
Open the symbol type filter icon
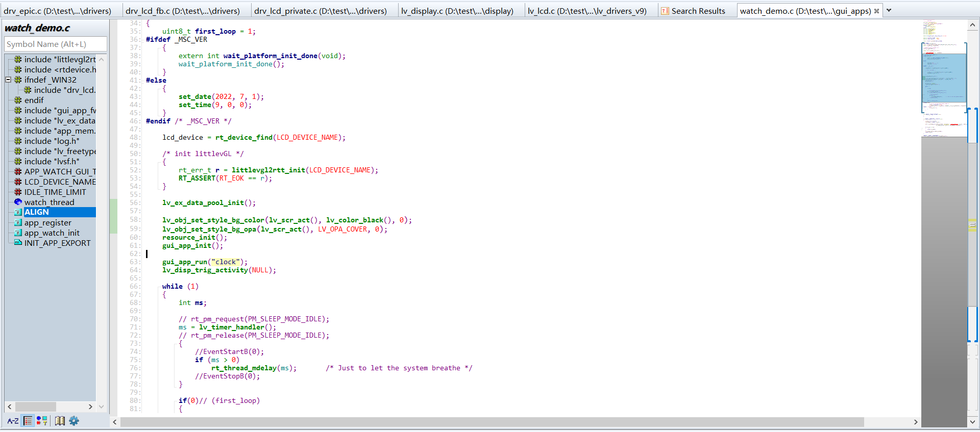click(42, 421)
